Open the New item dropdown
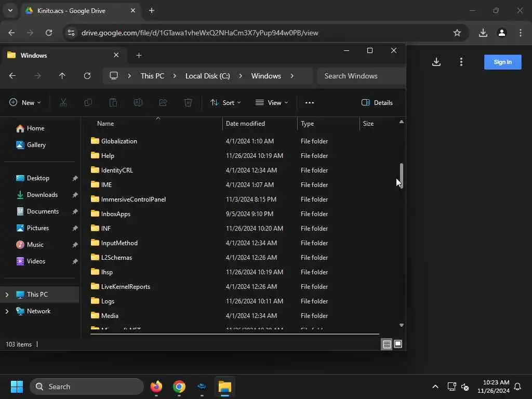The width and height of the screenshot is (532, 399). click(x=25, y=102)
